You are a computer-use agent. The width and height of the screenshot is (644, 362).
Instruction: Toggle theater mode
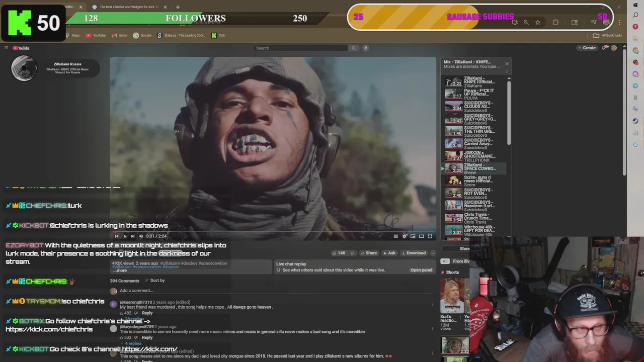tap(422, 236)
